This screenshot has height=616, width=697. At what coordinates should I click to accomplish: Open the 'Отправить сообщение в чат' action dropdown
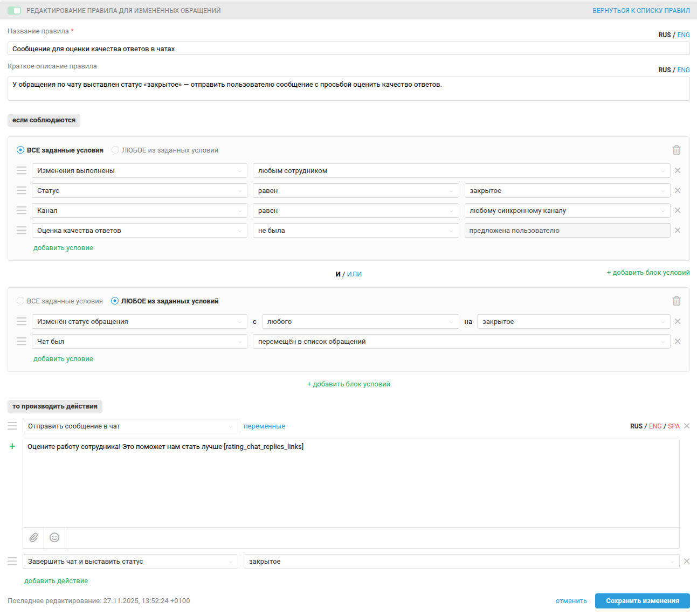pos(130,426)
